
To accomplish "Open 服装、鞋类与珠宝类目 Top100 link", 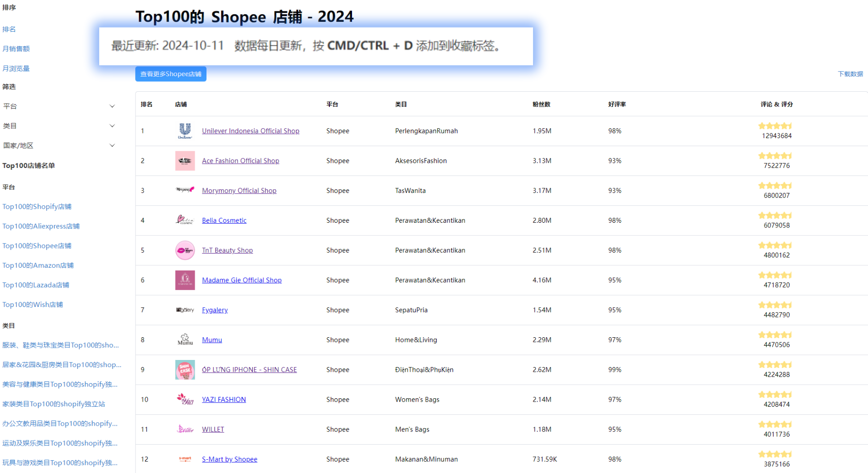I will pyautogui.click(x=60, y=345).
